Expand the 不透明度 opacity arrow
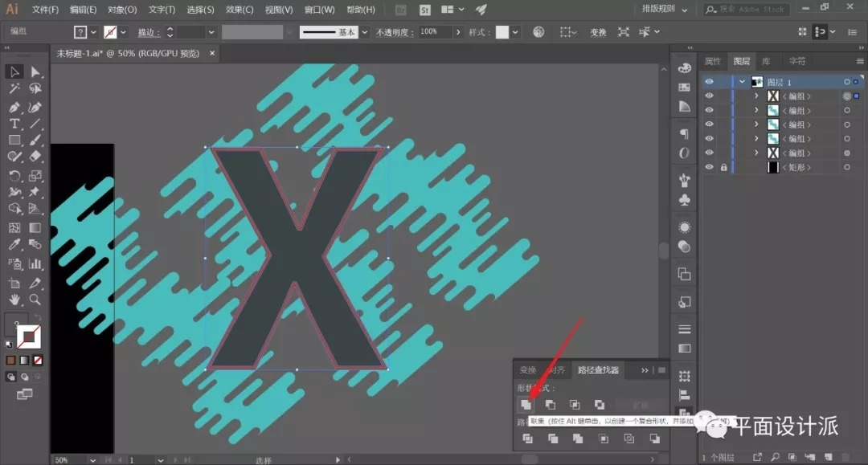The width and height of the screenshot is (868, 465). (458, 32)
